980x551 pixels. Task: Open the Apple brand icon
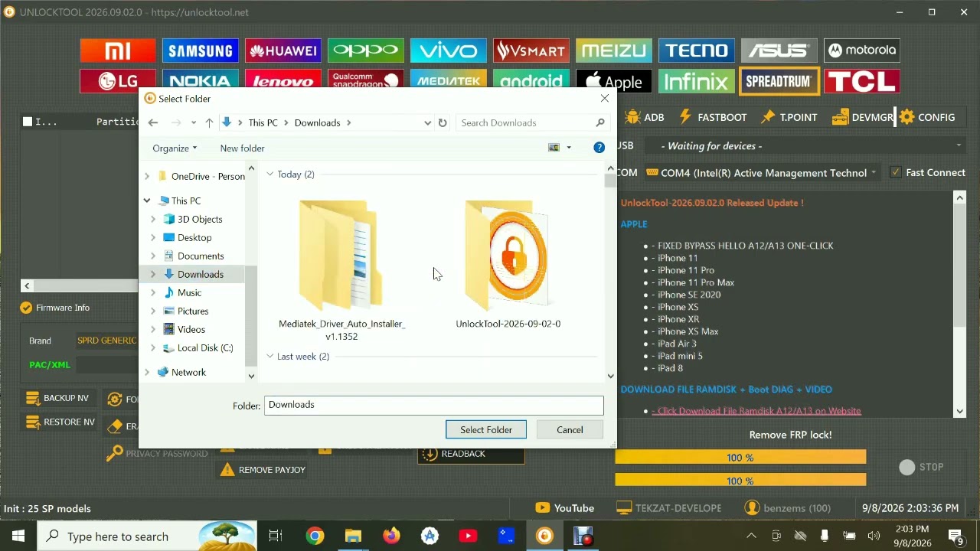click(x=614, y=81)
